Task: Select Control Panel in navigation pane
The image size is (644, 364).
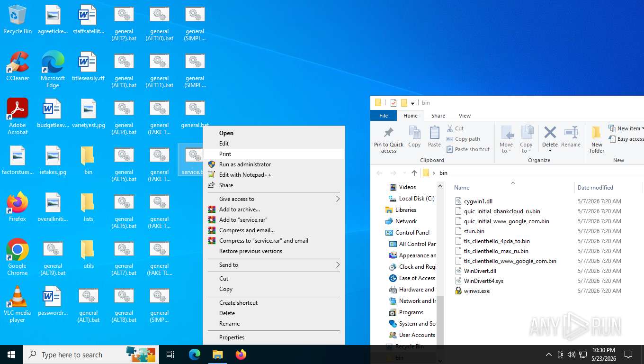Action: [x=408, y=233]
